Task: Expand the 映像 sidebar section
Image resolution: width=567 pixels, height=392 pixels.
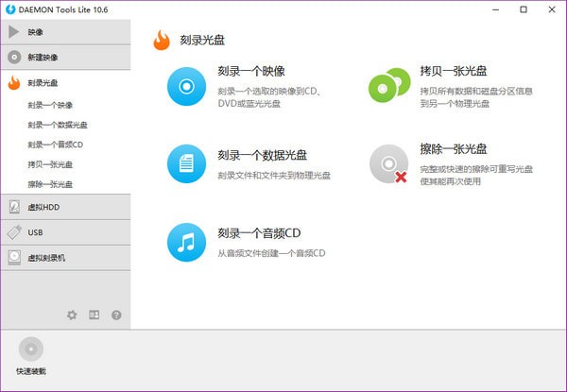Action: (65, 32)
